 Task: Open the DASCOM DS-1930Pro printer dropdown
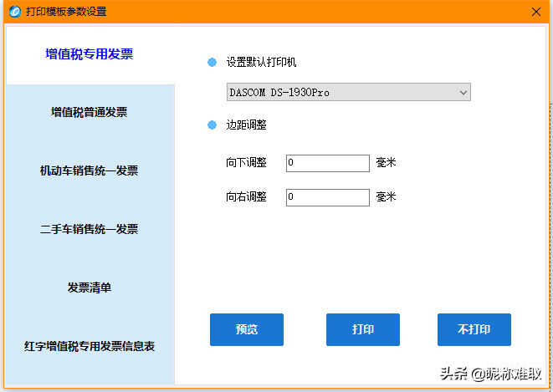click(x=348, y=92)
